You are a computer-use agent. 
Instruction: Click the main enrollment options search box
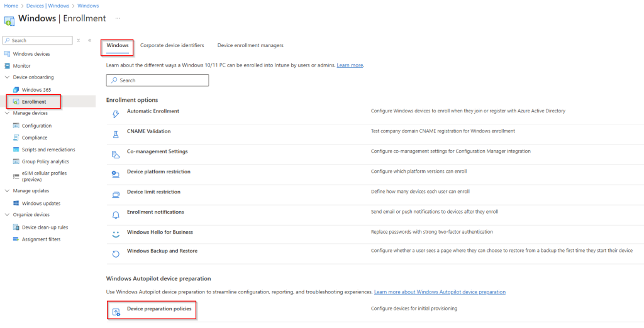click(x=157, y=80)
